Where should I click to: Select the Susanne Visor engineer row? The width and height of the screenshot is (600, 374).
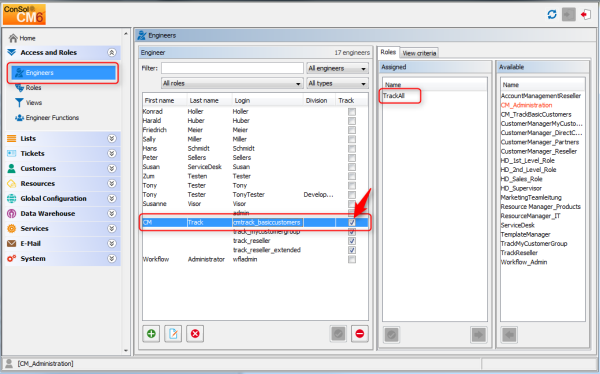coord(255,204)
